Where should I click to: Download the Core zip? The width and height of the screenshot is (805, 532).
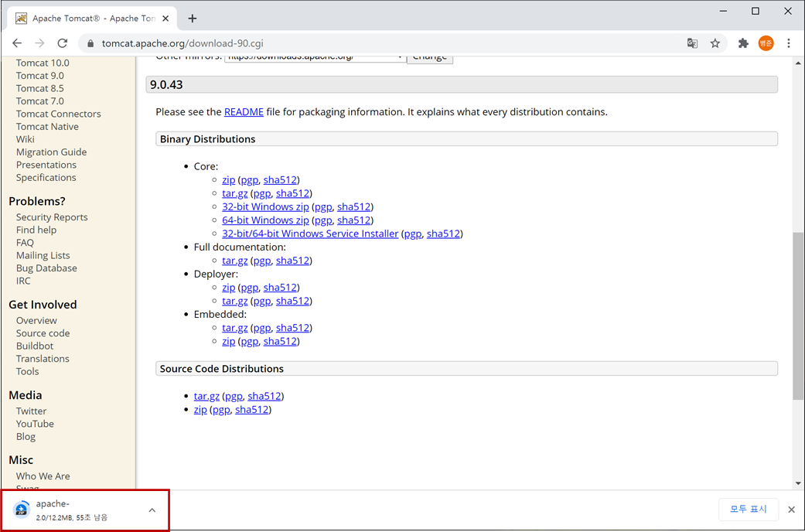coord(228,179)
